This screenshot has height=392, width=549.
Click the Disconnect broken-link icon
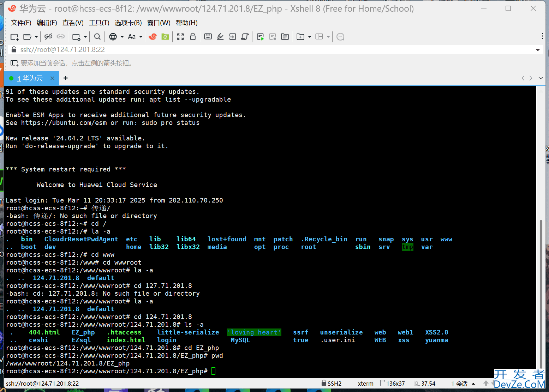click(48, 36)
